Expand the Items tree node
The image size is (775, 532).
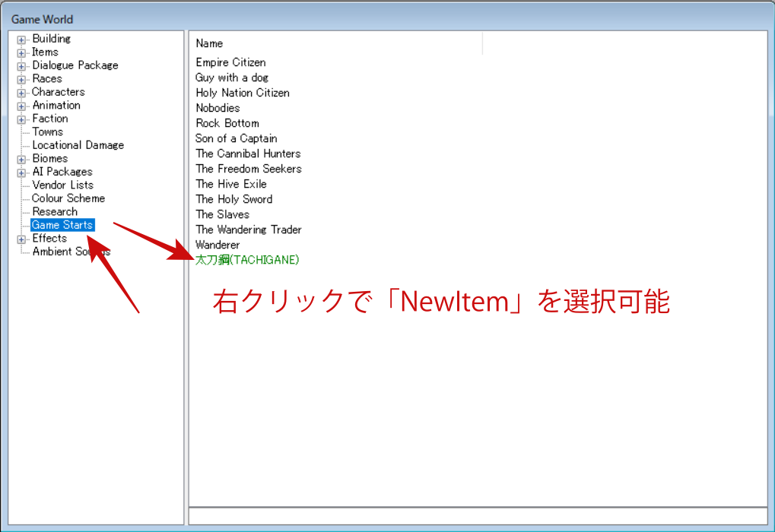click(21, 52)
